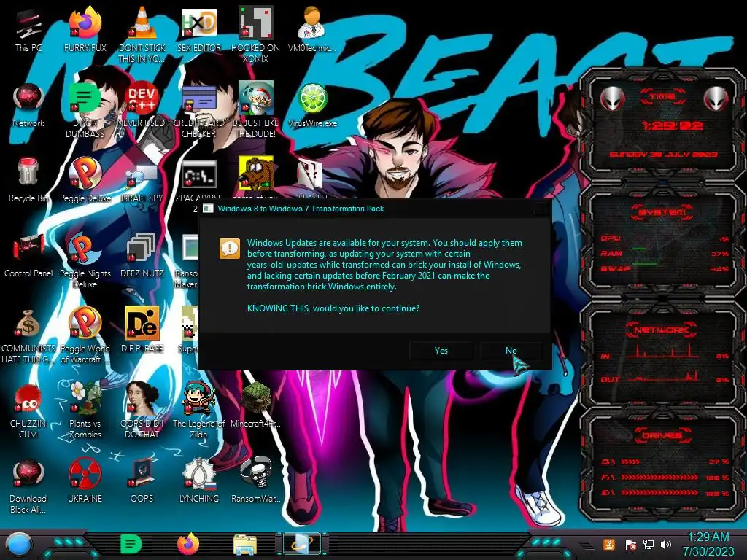Open OOPS DID I DO THAT portrait icon
This screenshot has width=747, height=560.
coord(142,411)
